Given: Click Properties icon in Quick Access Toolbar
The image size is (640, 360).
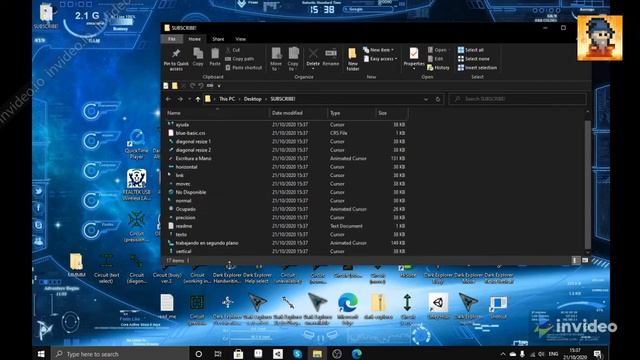Looking at the screenshot, I should click(166, 86).
